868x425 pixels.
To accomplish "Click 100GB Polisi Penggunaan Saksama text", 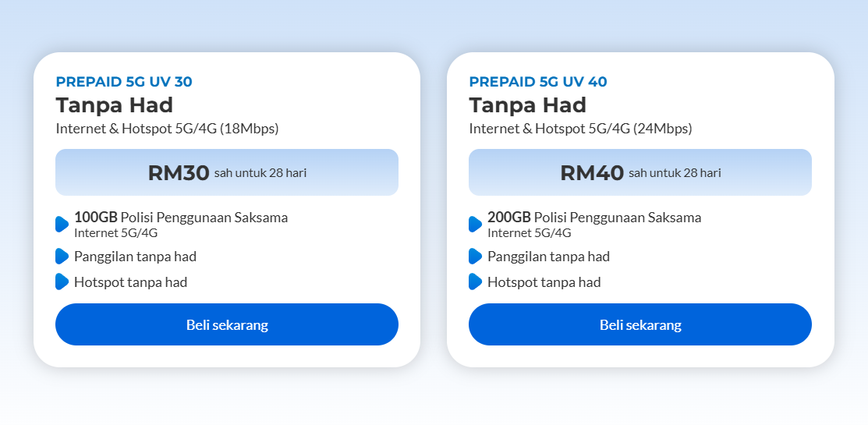I will coord(181,218).
